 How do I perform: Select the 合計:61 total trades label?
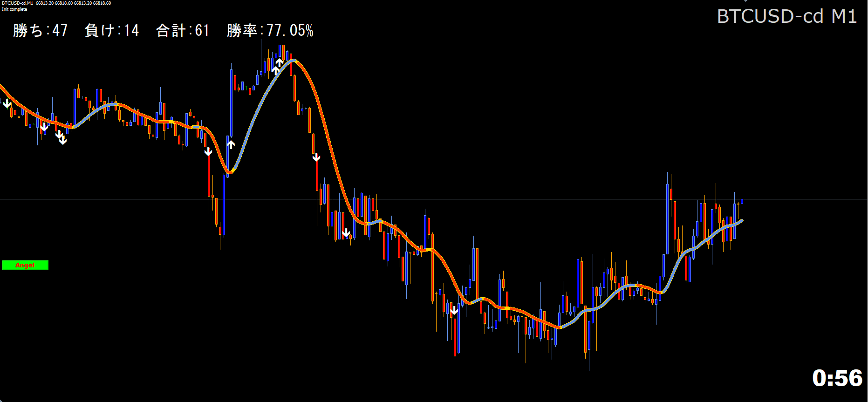point(183,31)
